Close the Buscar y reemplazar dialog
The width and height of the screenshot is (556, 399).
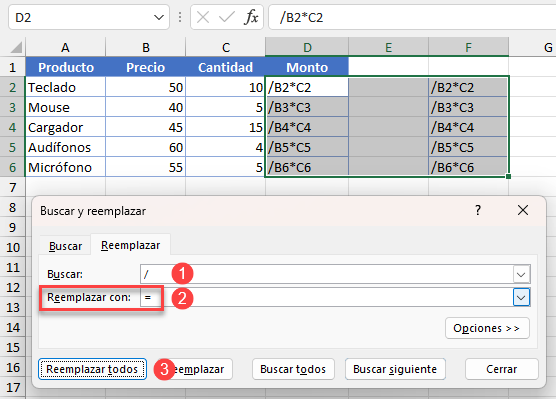pos(523,210)
